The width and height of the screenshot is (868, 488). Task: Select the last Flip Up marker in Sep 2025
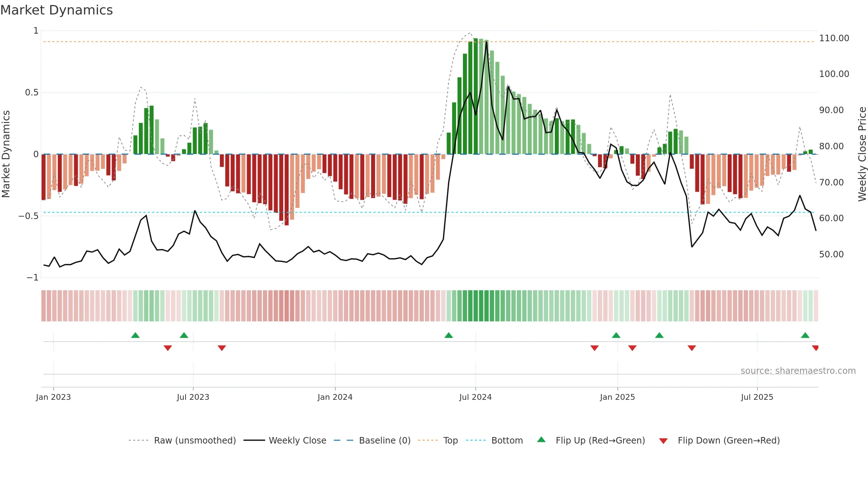pyautogui.click(x=805, y=335)
